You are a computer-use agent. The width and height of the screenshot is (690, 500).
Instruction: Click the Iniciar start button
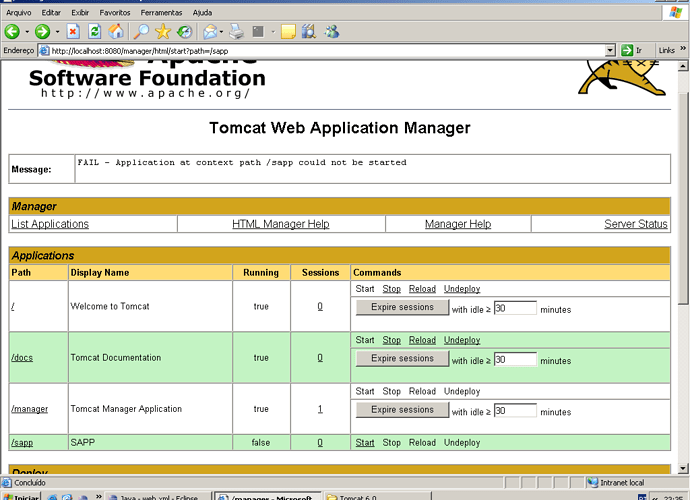(x=21, y=496)
